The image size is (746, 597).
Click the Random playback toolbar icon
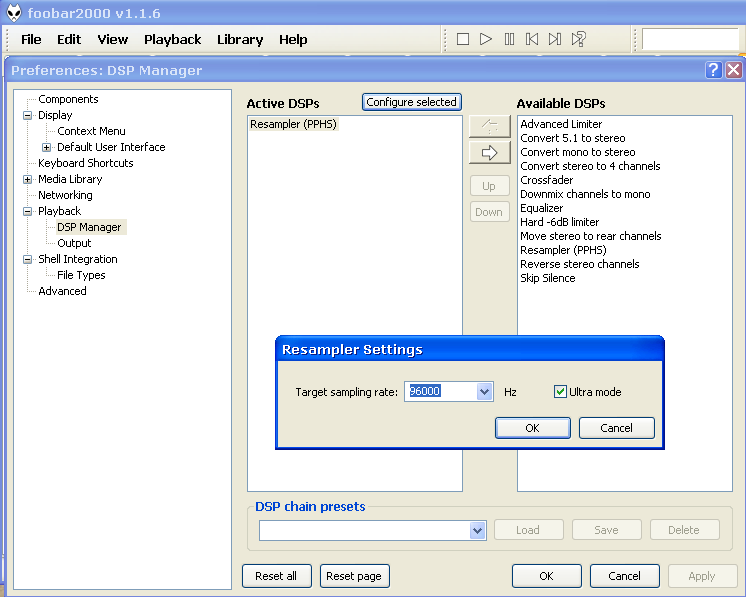pos(579,39)
